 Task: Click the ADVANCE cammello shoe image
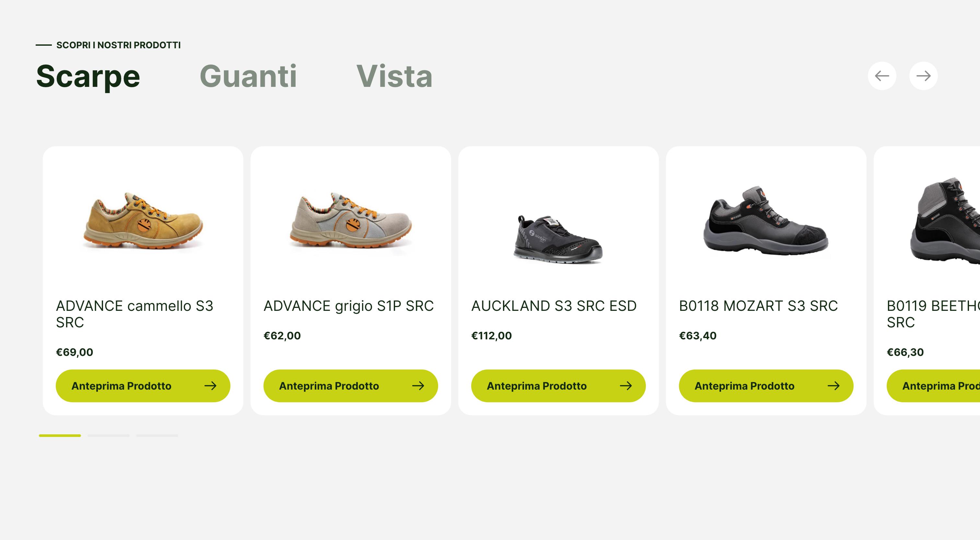(x=143, y=221)
